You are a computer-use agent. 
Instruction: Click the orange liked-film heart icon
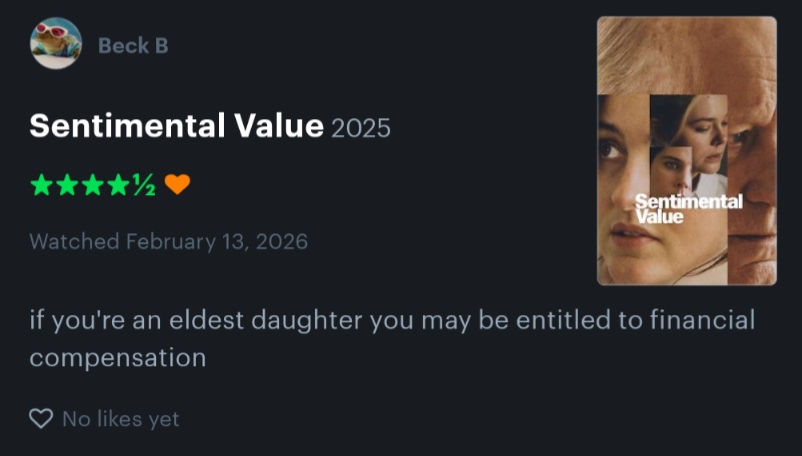(177, 185)
